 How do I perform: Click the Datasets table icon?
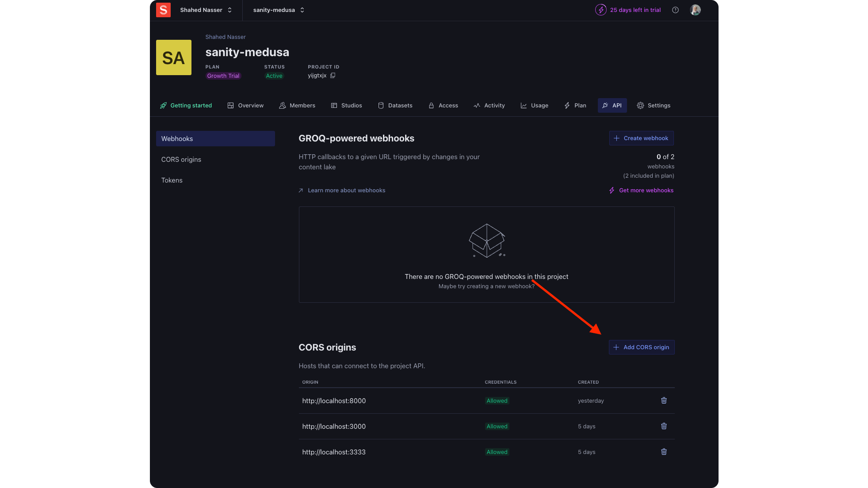(381, 105)
